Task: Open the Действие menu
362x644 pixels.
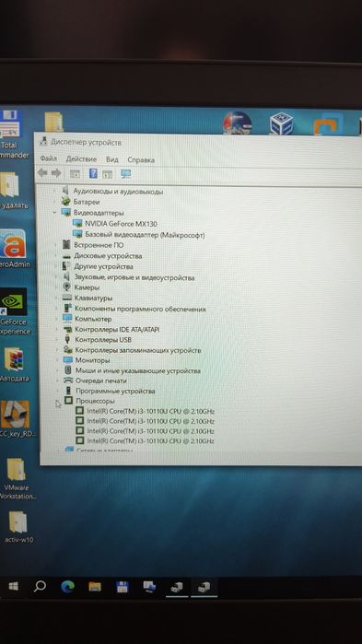Action: [x=81, y=159]
